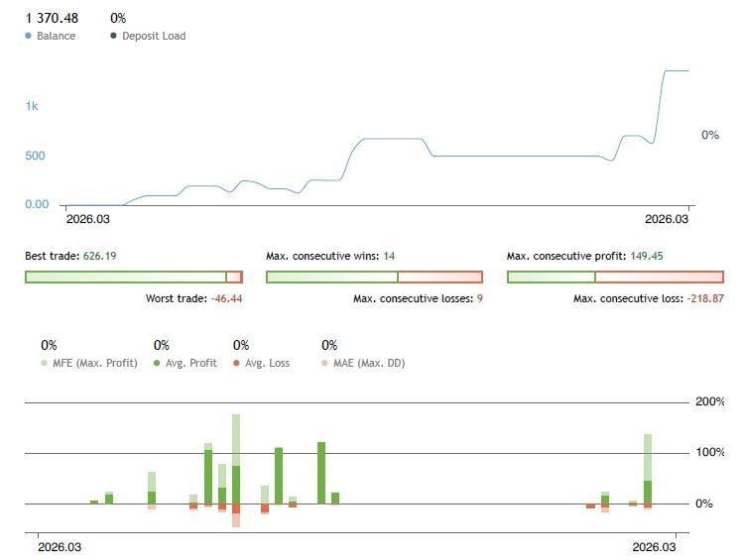Click the final steep rise of the balance line

coord(659,107)
